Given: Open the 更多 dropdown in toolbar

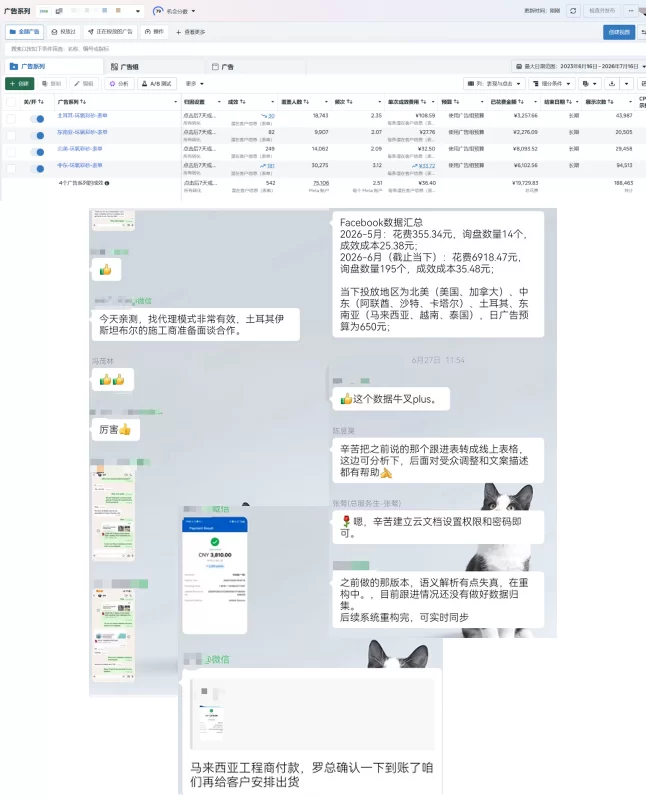Looking at the screenshot, I should 195,84.
